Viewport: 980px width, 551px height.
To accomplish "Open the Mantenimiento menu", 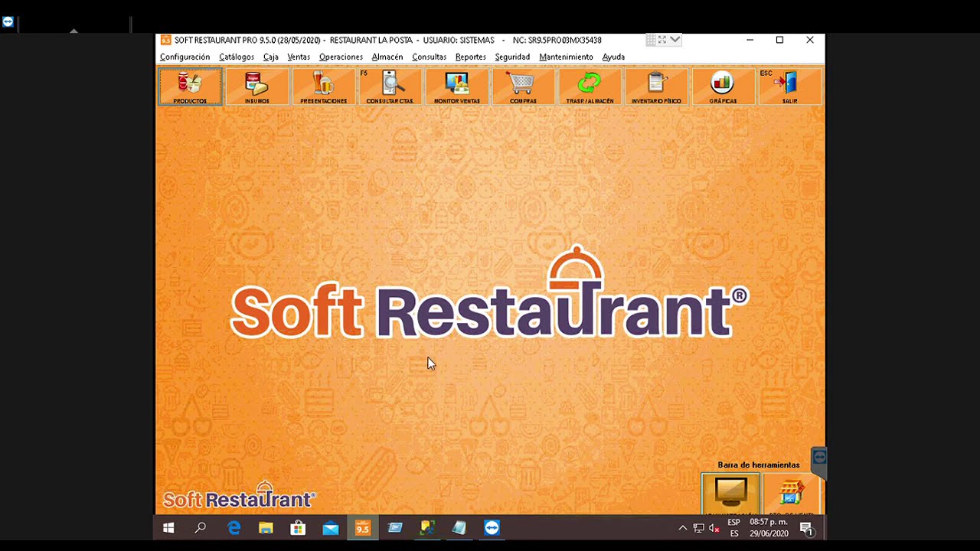I will click(566, 57).
